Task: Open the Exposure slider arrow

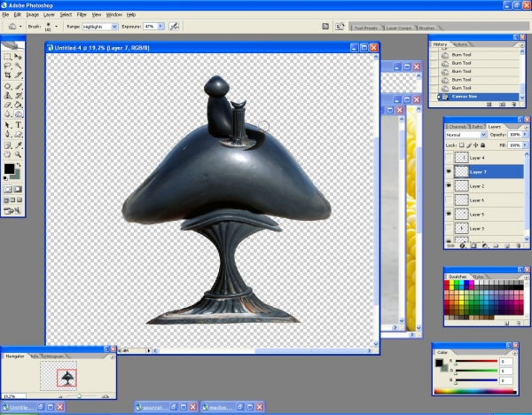Action: pyautogui.click(x=160, y=26)
